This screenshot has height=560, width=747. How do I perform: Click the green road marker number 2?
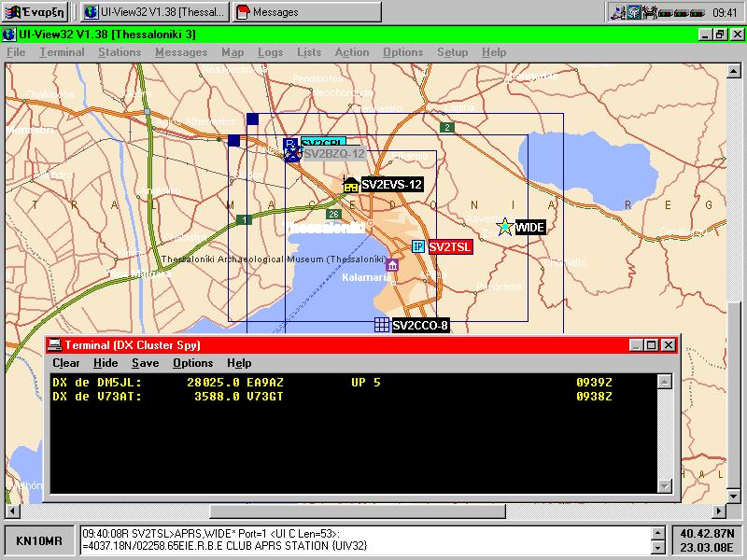coord(446,127)
